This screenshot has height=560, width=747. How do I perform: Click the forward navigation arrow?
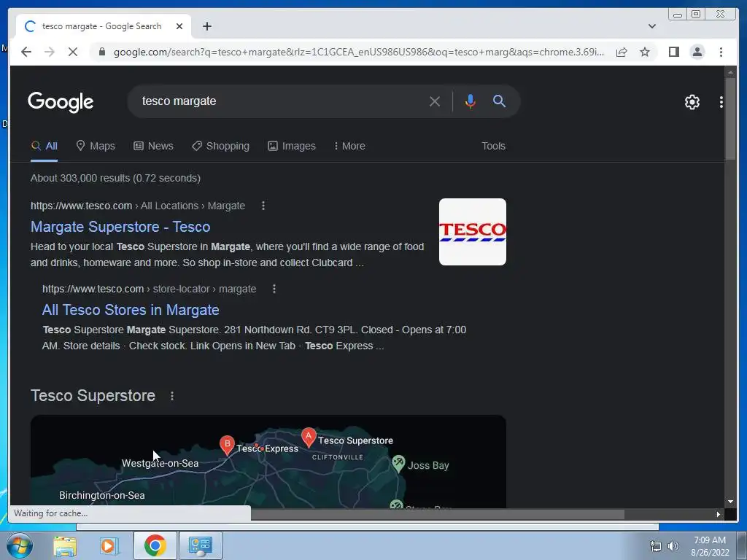pos(50,52)
